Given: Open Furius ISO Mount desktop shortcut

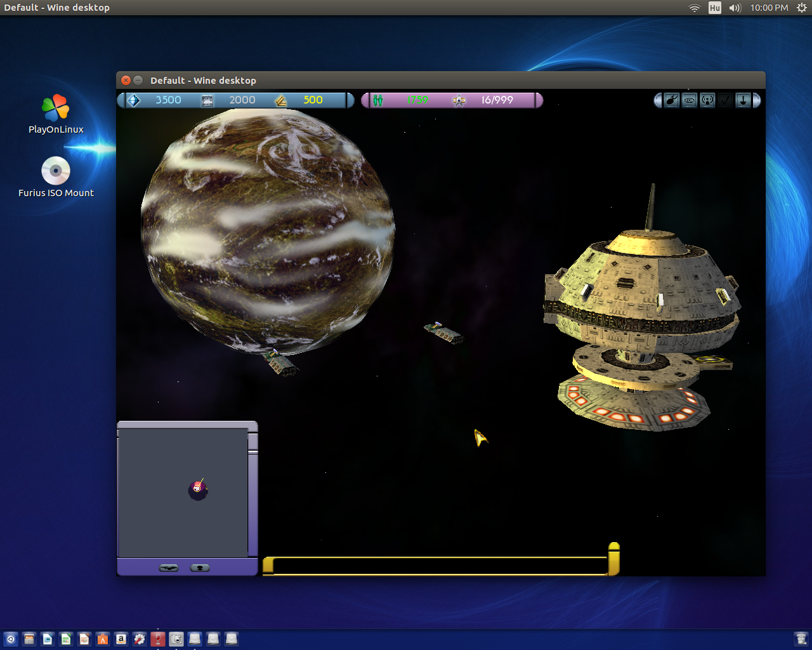Looking at the screenshot, I should coord(56,177).
